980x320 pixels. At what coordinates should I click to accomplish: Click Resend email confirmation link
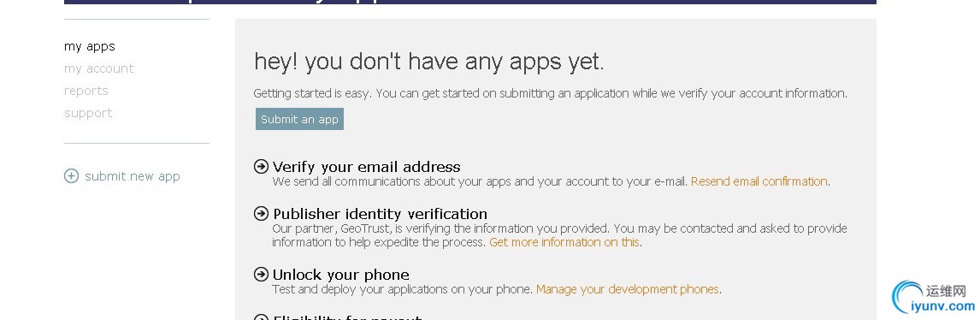[759, 181]
